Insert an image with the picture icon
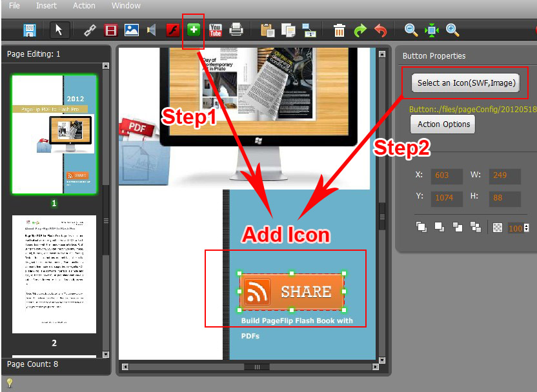537x392 pixels. click(x=132, y=30)
